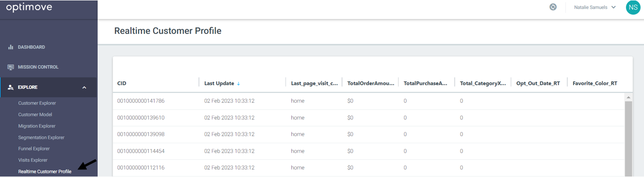Click scrollbar up arrow in table

[x=628, y=97]
